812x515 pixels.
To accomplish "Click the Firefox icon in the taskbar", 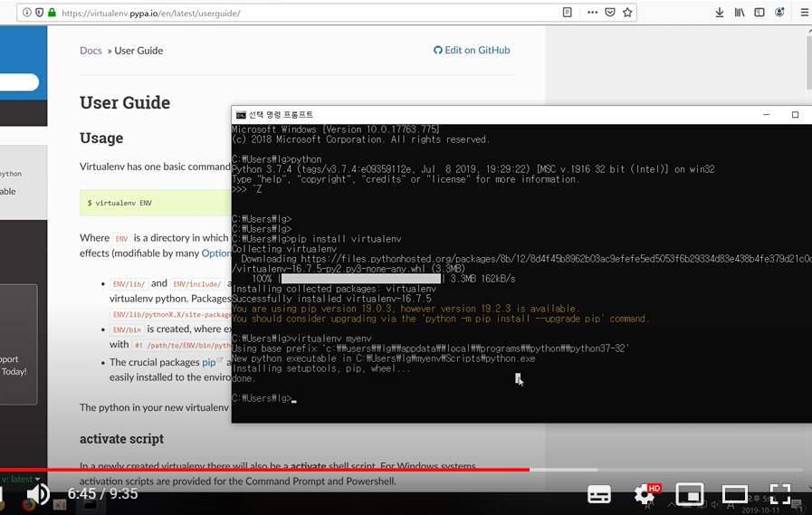I will tap(29, 504).
